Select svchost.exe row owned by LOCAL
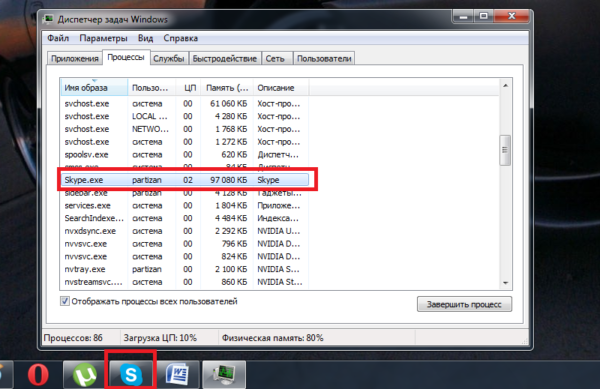 185,116
